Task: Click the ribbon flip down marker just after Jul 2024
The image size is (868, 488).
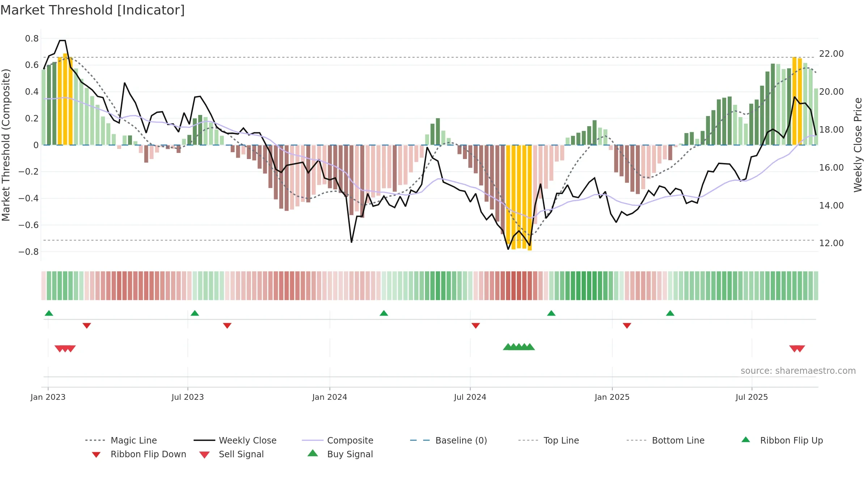Action: 476,326
